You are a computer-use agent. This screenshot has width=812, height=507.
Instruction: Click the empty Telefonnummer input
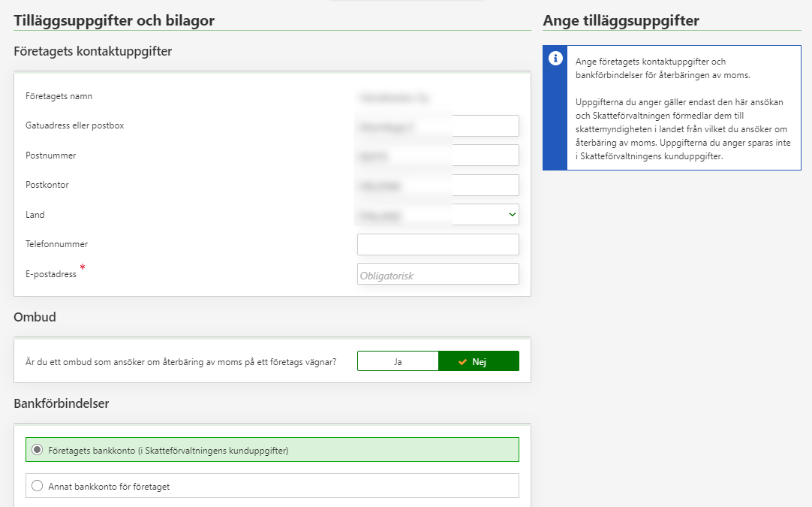point(438,244)
